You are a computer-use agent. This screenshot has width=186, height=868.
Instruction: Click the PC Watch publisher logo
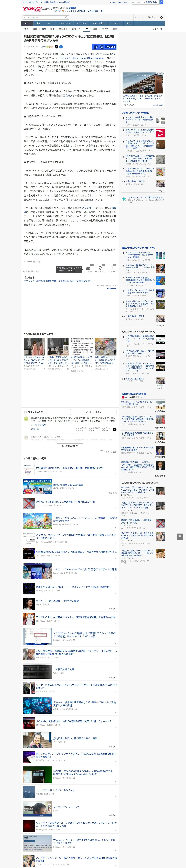(x=104, y=47)
